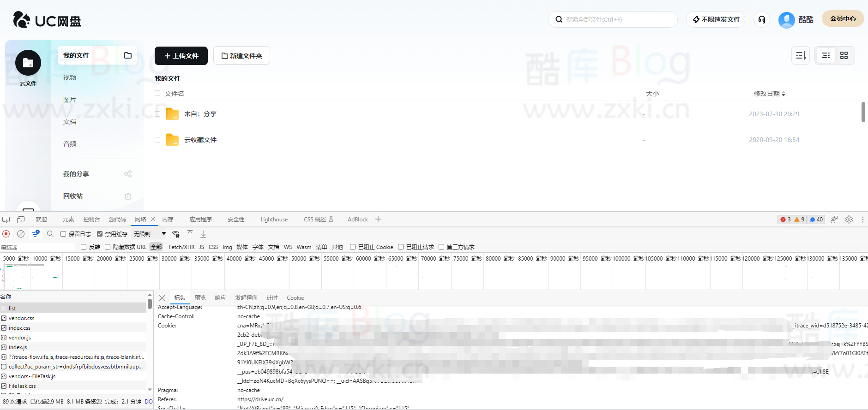
Task: Open 来自：分享 folder icon
Action: tap(172, 114)
